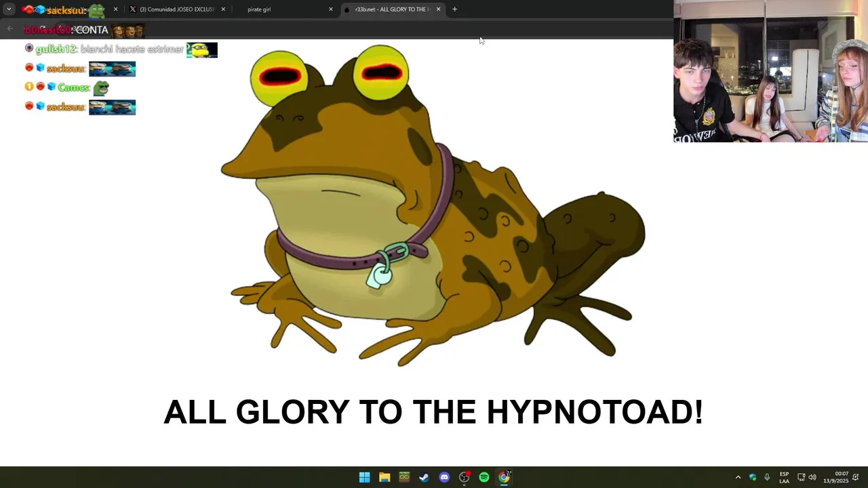Open the green game app in taskbar
The width and height of the screenshot is (868, 488).
[404, 477]
